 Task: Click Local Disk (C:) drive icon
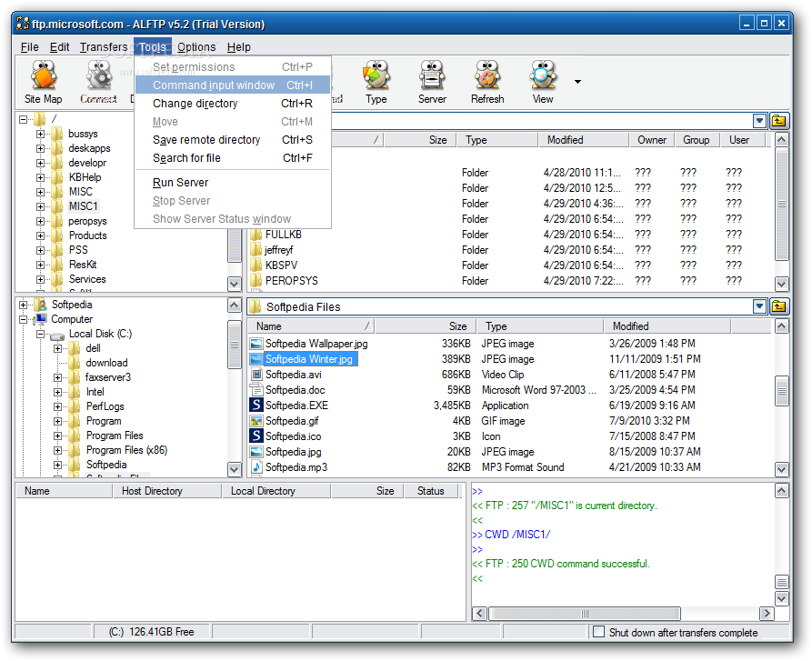(57, 336)
